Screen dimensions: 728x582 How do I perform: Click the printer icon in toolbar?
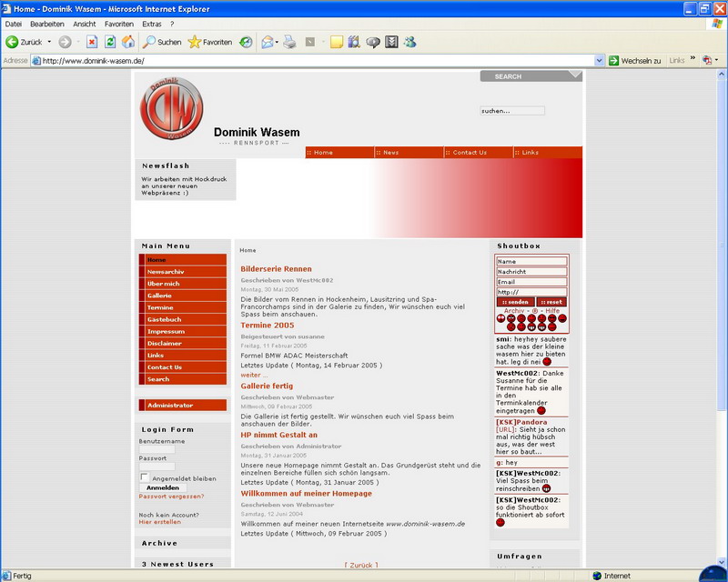point(289,42)
